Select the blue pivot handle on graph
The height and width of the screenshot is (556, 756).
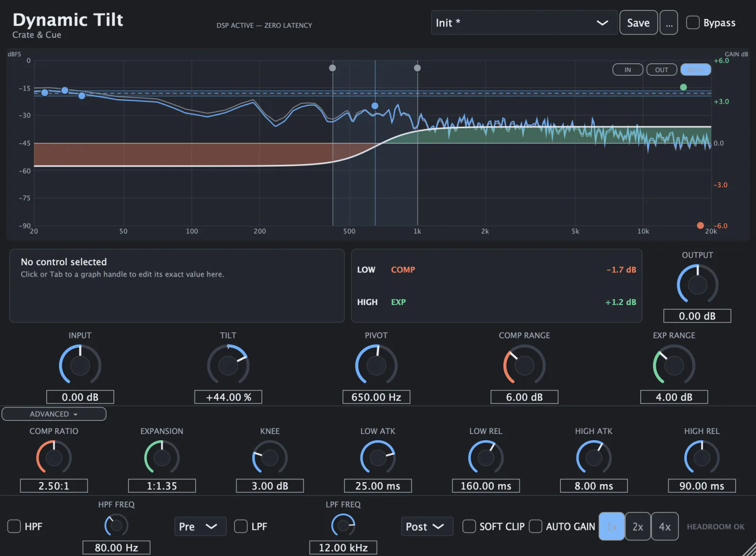coord(375,106)
